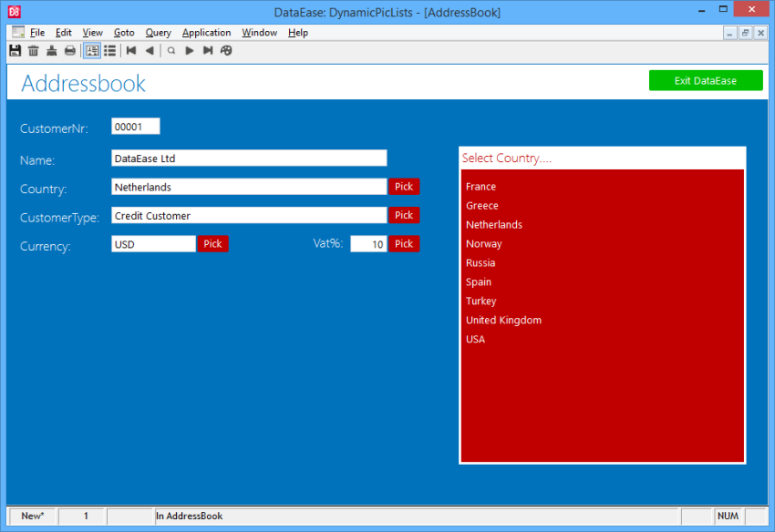Select Norway in the country list

pos(484,244)
